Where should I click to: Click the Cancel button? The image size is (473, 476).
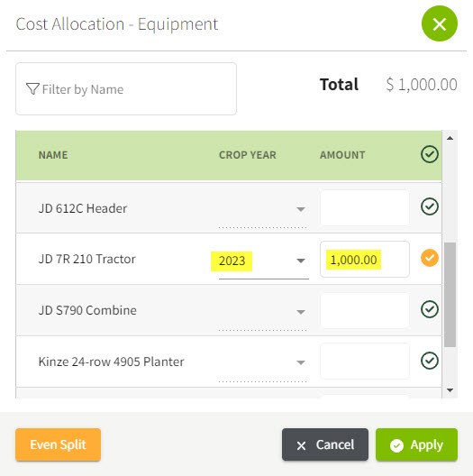[x=325, y=444]
